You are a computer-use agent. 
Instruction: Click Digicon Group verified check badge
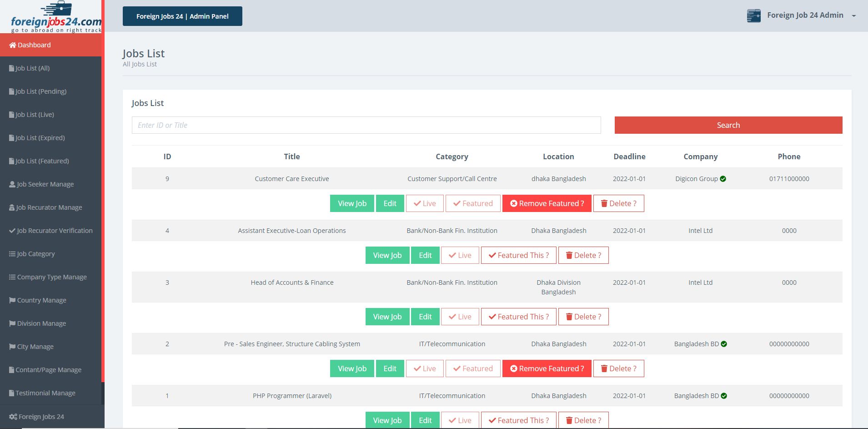(723, 179)
